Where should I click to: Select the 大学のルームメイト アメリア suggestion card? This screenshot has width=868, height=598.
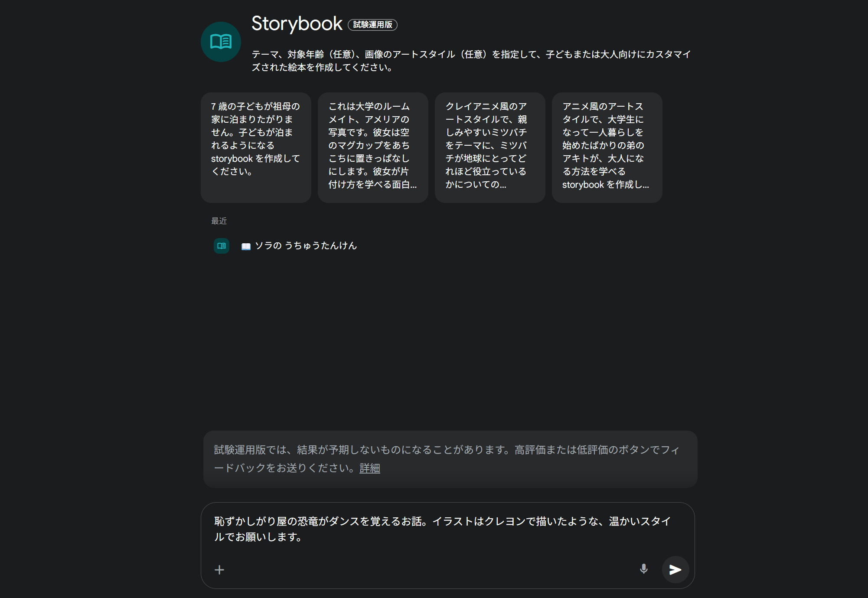(373, 147)
